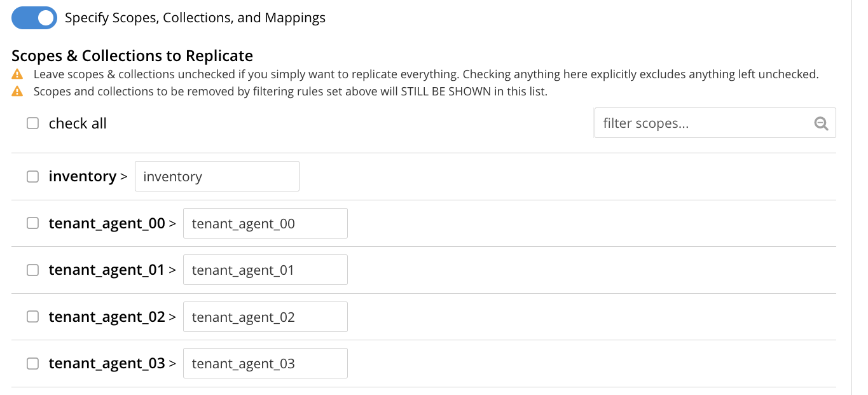The image size is (868, 395).
Task: Click the first warning triangle icon
Action: pyautogui.click(x=16, y=74)
